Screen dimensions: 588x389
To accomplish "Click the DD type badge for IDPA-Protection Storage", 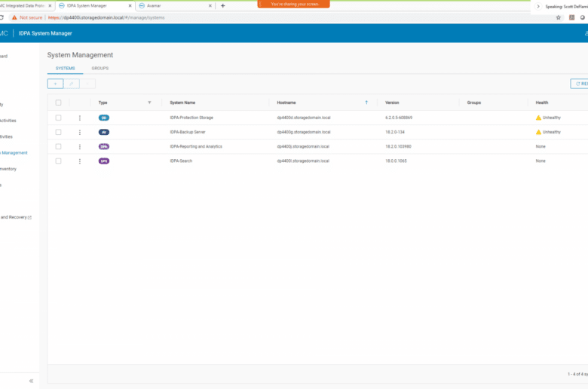I will 104,118.
